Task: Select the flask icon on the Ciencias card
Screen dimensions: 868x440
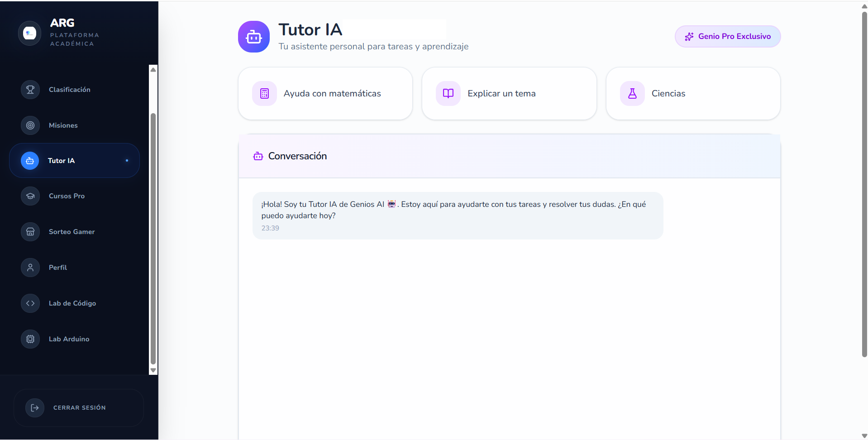Action: point(632,93)
